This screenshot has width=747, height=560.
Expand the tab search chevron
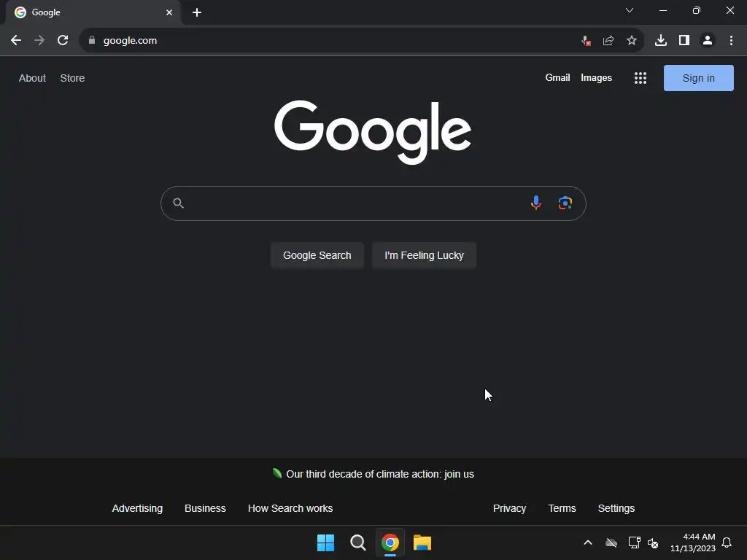(x=630, y=10)
